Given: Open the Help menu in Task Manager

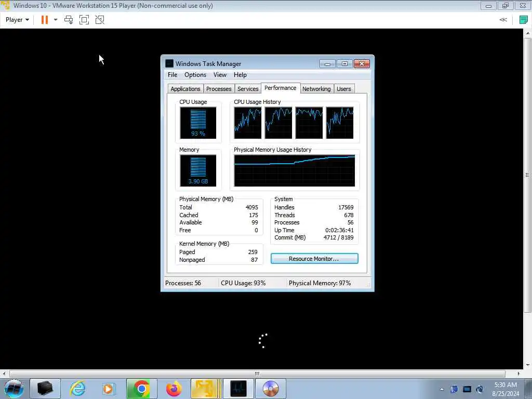Looking at the screenshot, I should (x=240, y=75).
